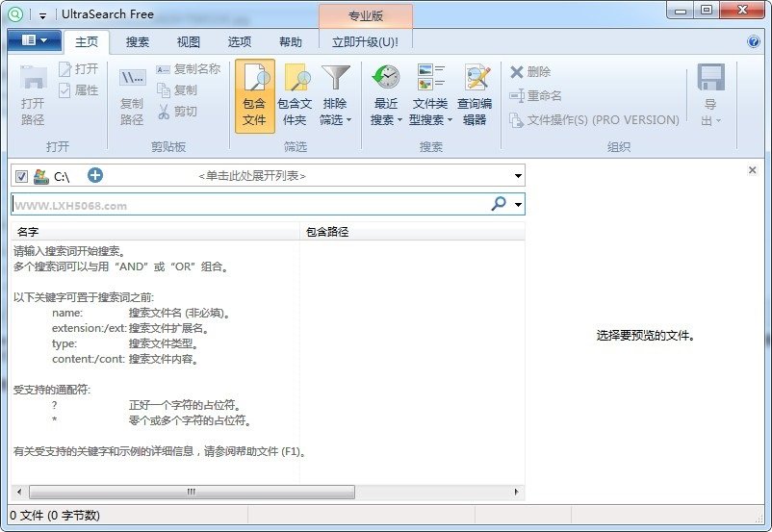This screenshot has width=772, height=532.
Task: Click the 0 文件 (0 字节数) status text
Action: click(x=55, y=516)
